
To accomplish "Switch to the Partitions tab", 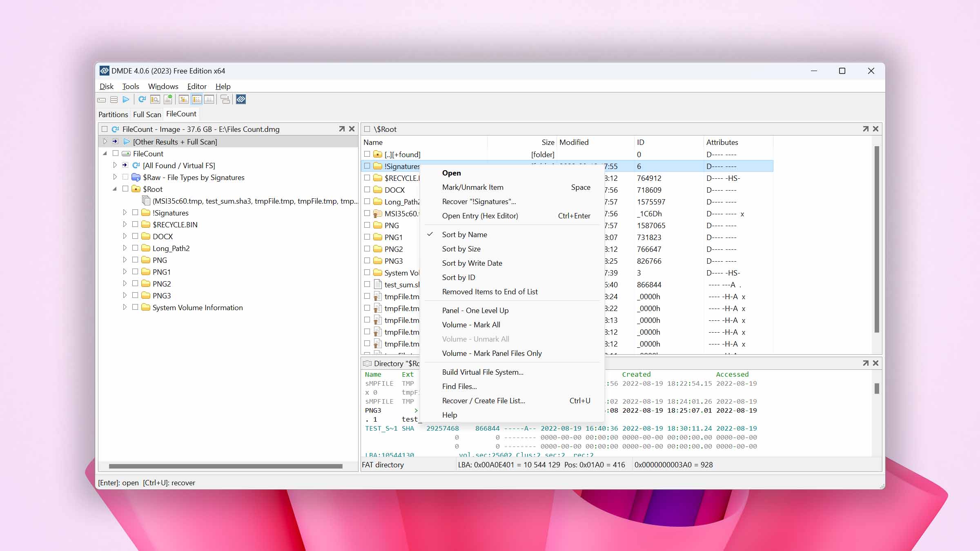I will tap(113, 115).
